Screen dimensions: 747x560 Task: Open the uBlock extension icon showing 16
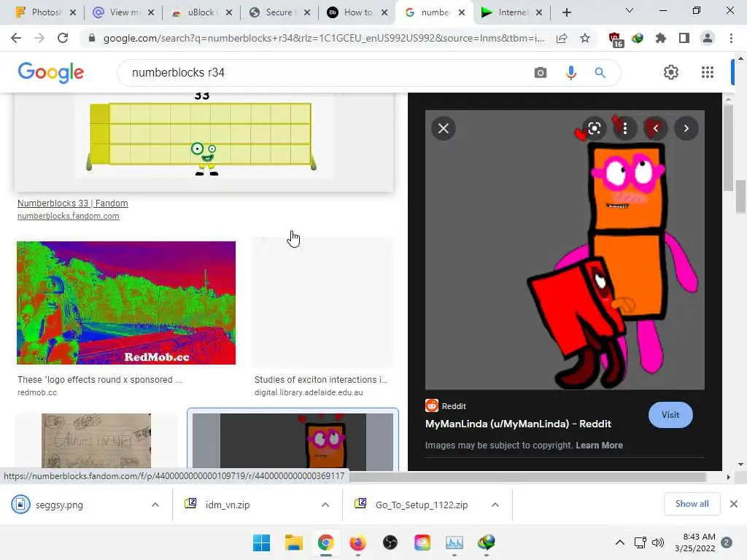[x=616, y=39]
